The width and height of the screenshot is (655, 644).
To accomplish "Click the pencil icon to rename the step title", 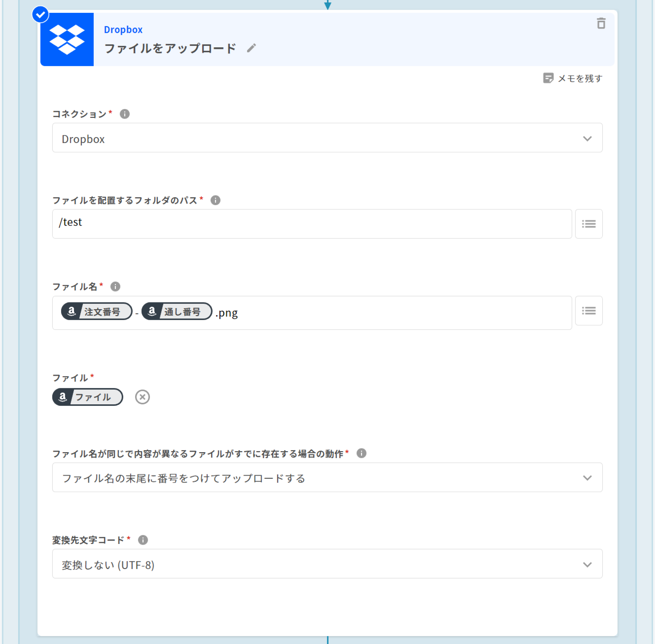I will click(251, 48).
